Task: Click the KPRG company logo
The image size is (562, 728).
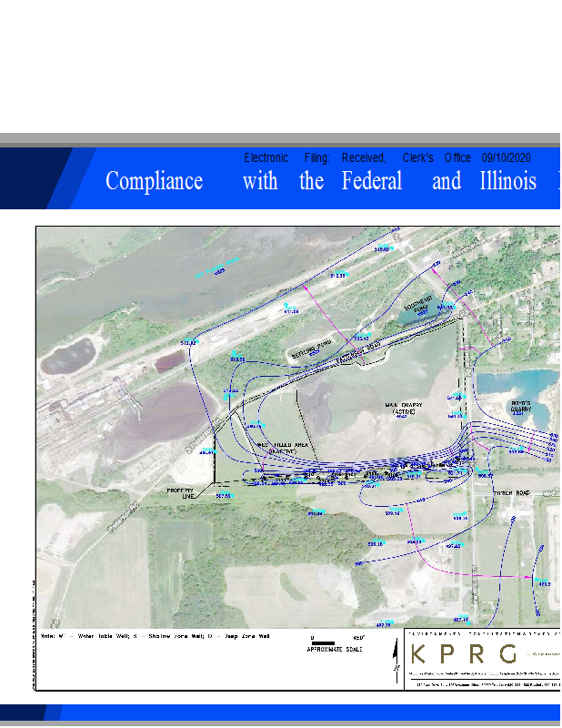Action: [x=465, y=653]
